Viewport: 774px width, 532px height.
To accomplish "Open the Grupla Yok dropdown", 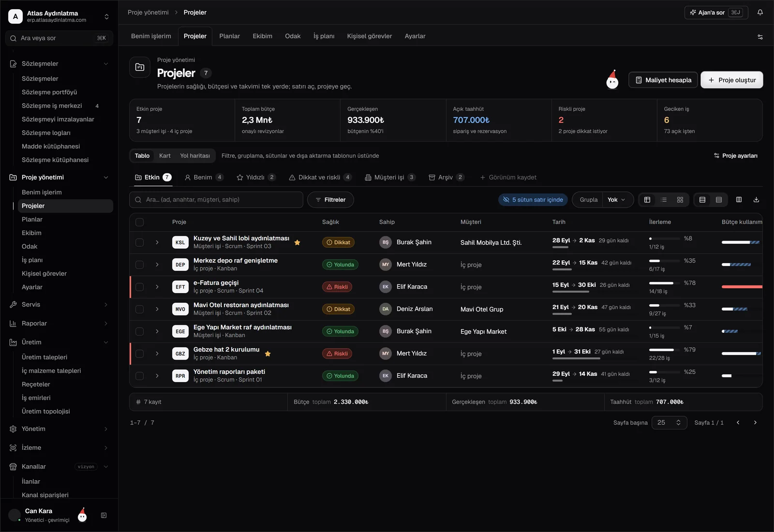I will pyautogui.click(x=617, y=200).
